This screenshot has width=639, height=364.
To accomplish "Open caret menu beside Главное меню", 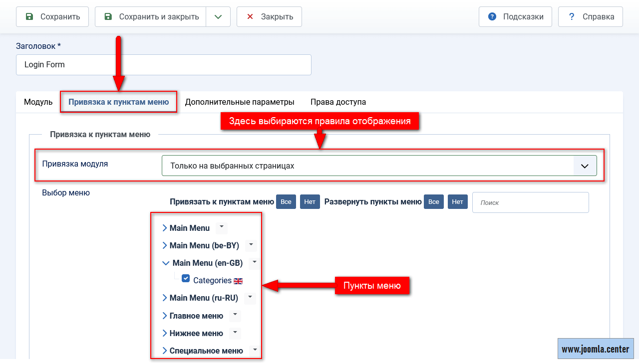I will click(235, 315).
